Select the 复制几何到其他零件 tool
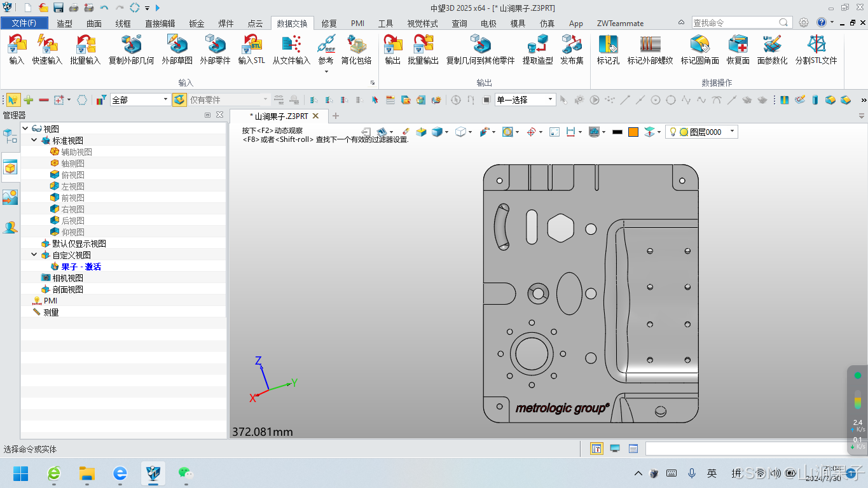Viewport: 868px width, 488px height. click(x=481, y=50)
